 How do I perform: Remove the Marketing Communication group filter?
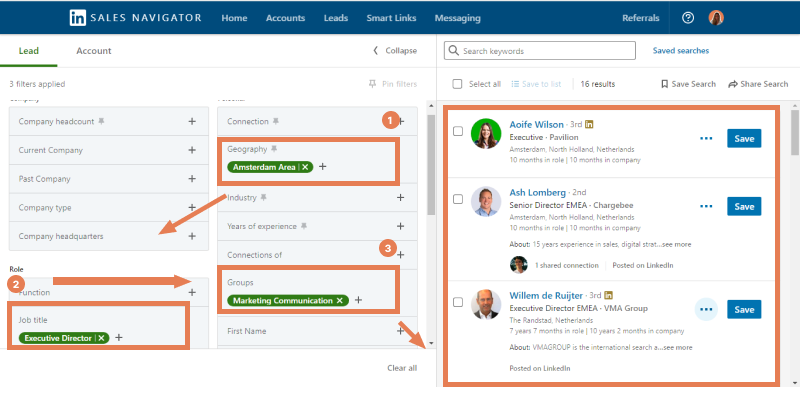(339, 300)
